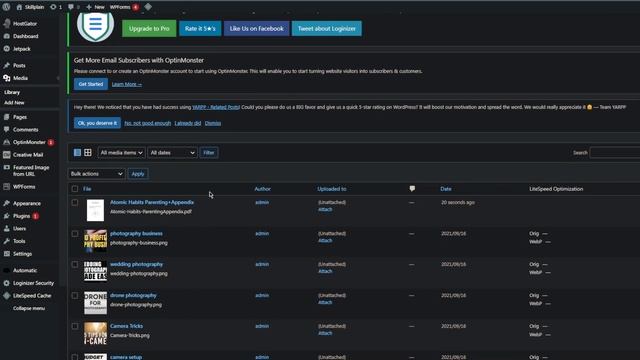Screen dimensions: 640x360
Task: Open Dashboard in the sidebar
Action: coord(25,36)
